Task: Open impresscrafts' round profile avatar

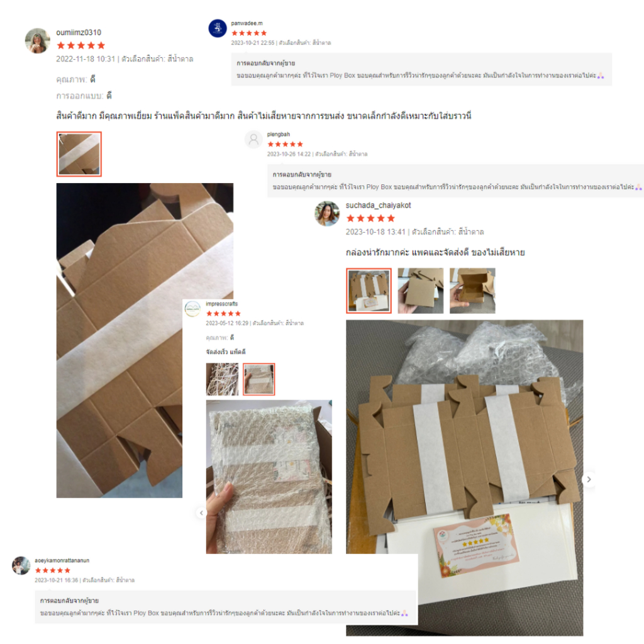Action: pyautogui.click(x=192, y=309)
